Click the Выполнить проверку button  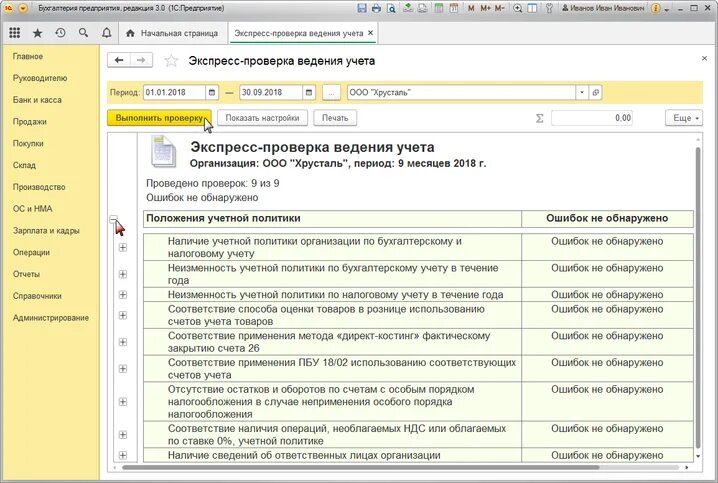[x=159, y=118]
